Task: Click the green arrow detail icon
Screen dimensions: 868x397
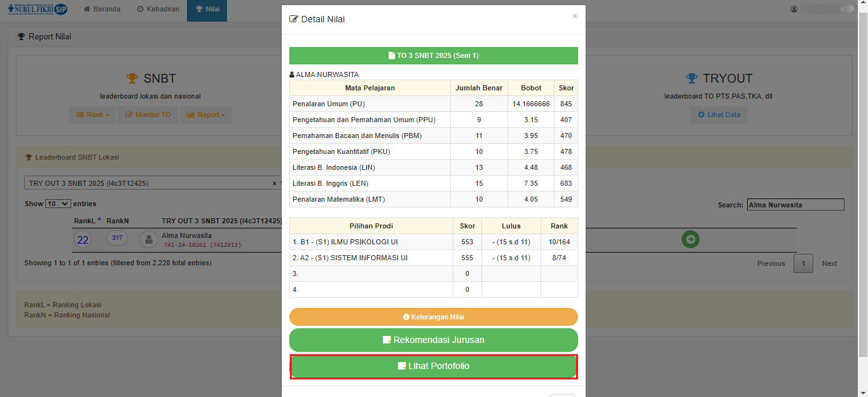Action: (691, 239)
